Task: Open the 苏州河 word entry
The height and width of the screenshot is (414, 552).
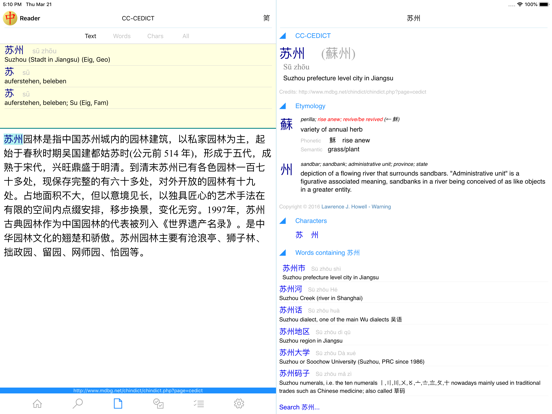Action: coord(413,293)
